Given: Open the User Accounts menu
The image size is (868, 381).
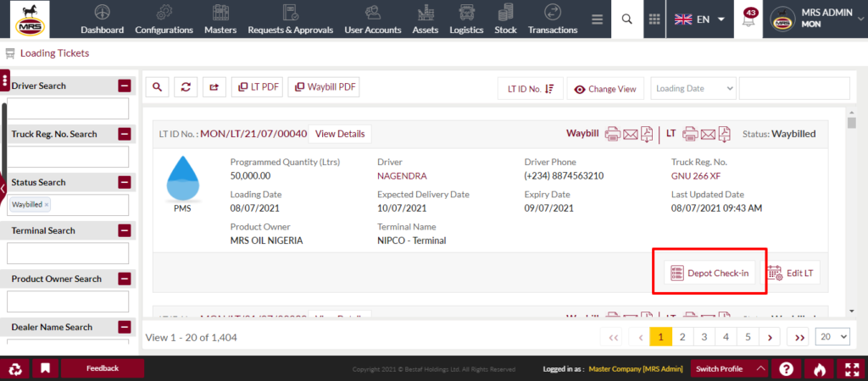Looking at the screenshot, I should (x=373, y=19).
